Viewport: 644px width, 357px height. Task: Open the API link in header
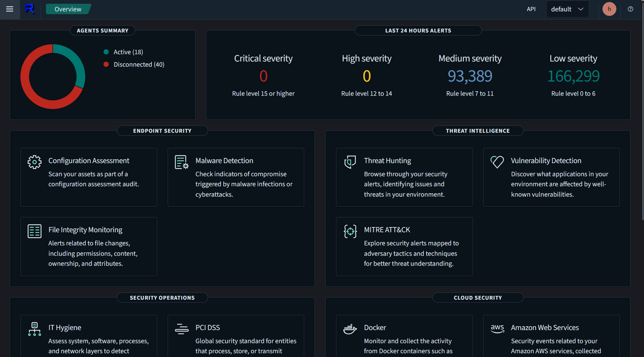pos(531,9)
